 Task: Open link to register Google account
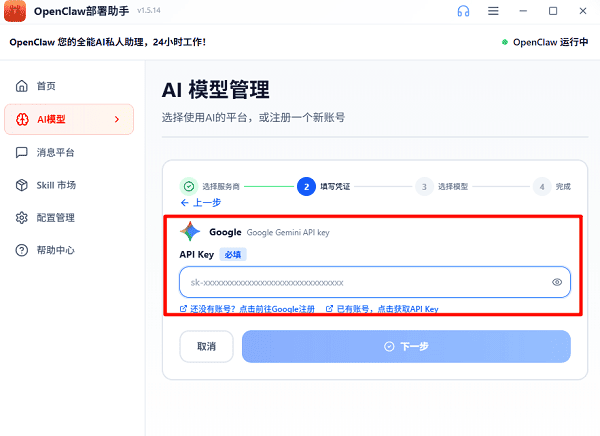pyautogui.click(x=248, y=309)
